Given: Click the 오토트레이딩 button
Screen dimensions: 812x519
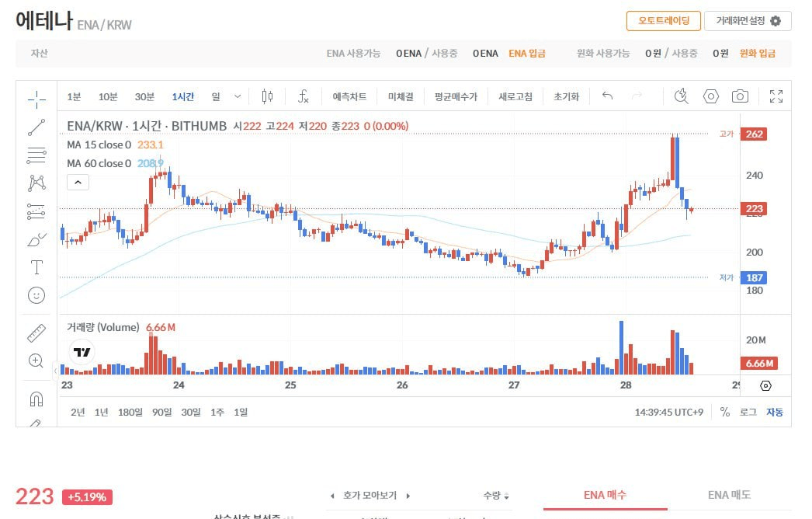Looking at the screenshot, I should (664, 21).
